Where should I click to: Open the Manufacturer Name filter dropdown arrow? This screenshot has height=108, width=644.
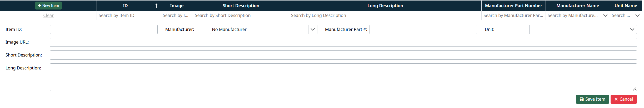[x=605, y=15]
